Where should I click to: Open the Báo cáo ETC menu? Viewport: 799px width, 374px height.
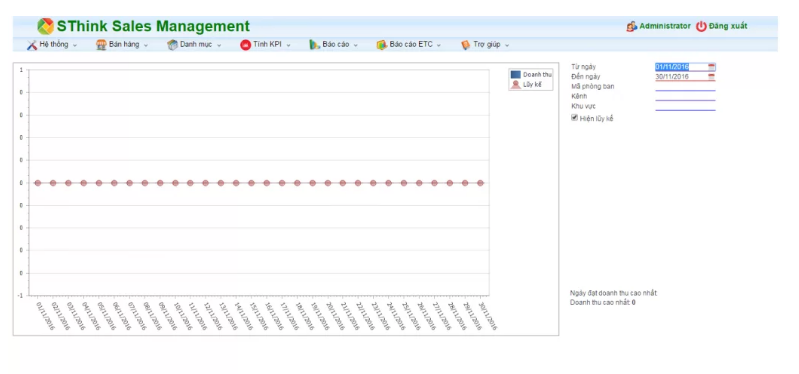(x=411, y=44)
